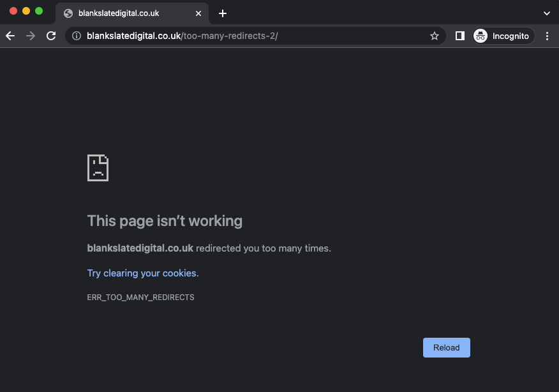Maximize the window with green button
559x392 pixels.
click(39, 11)
